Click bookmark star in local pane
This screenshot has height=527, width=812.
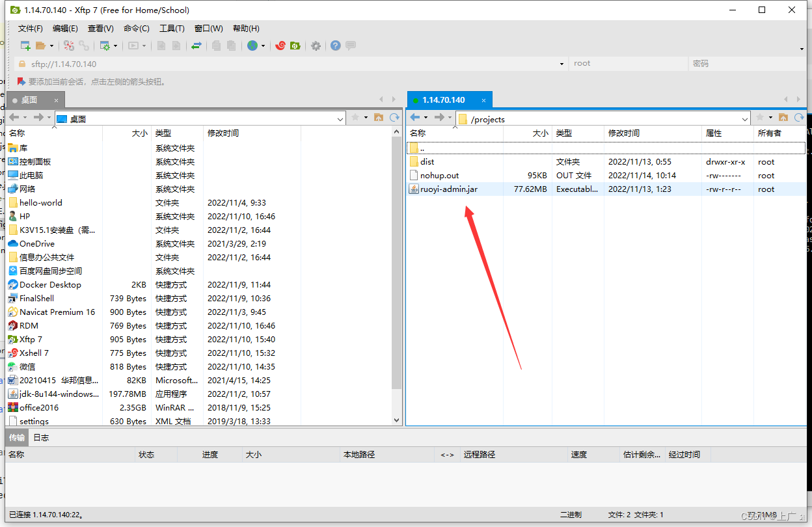(355, 117)
